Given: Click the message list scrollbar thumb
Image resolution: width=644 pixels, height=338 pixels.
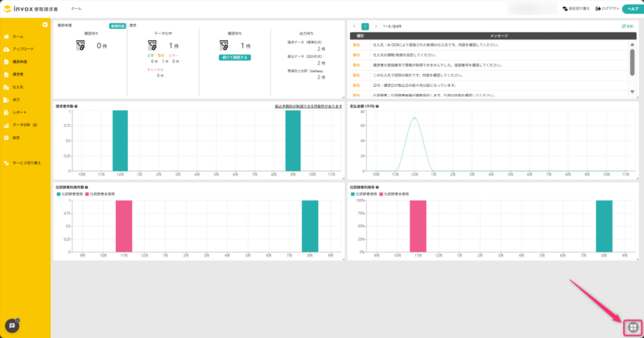Looking at the screenshot, I should point(632,63).
